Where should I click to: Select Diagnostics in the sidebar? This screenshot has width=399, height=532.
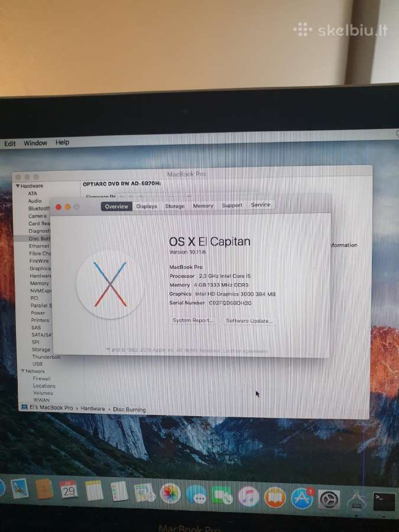pos(40,231)
